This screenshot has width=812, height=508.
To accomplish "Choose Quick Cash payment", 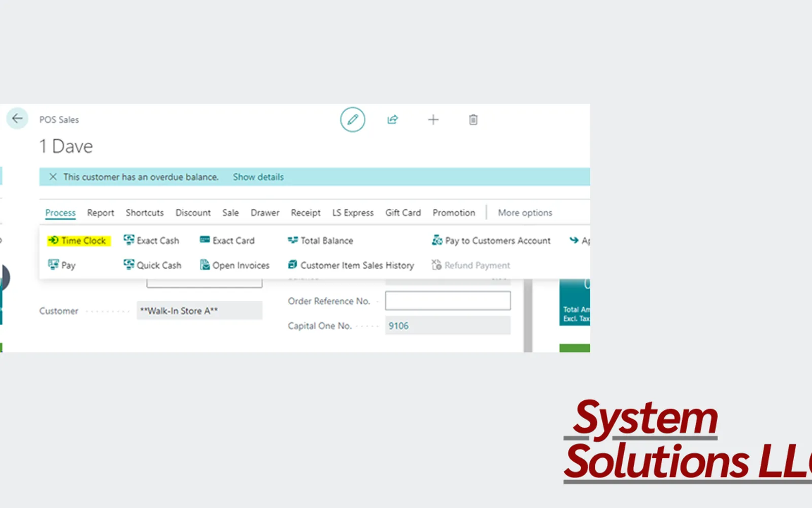I will click(152, 265).
